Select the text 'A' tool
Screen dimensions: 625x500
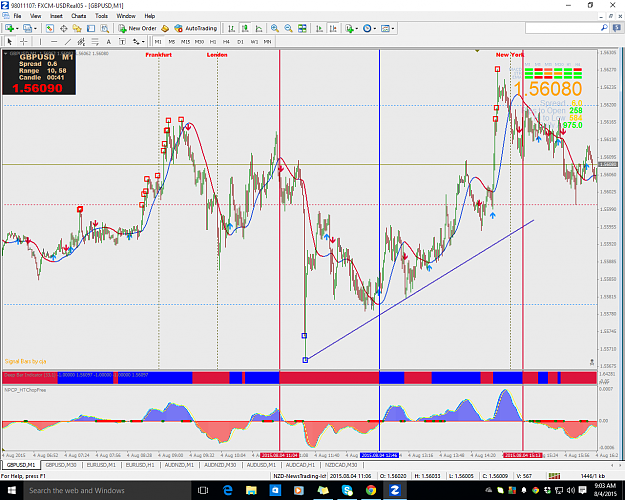(x=108, y=41)
